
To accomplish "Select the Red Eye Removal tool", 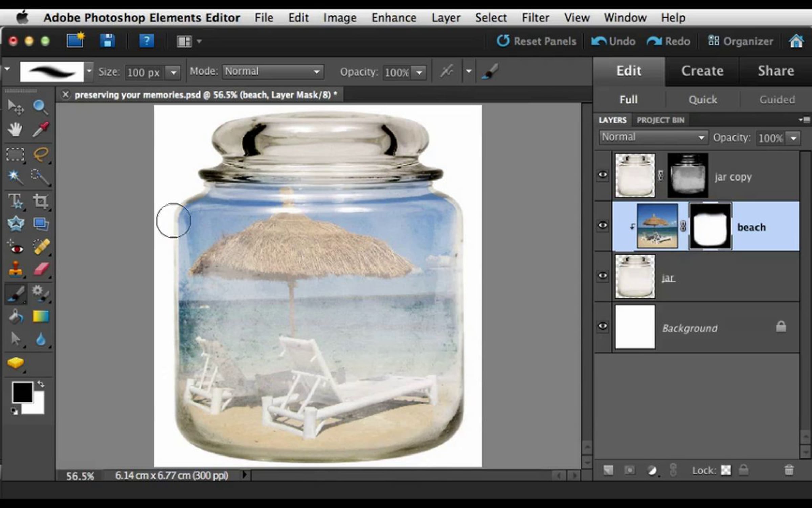I will click(16, 248).
